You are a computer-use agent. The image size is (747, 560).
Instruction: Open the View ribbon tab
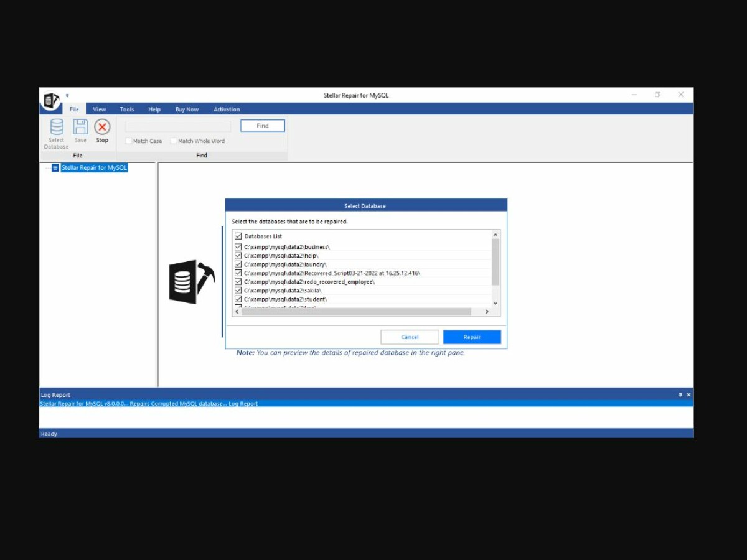[x=100, y=109]
